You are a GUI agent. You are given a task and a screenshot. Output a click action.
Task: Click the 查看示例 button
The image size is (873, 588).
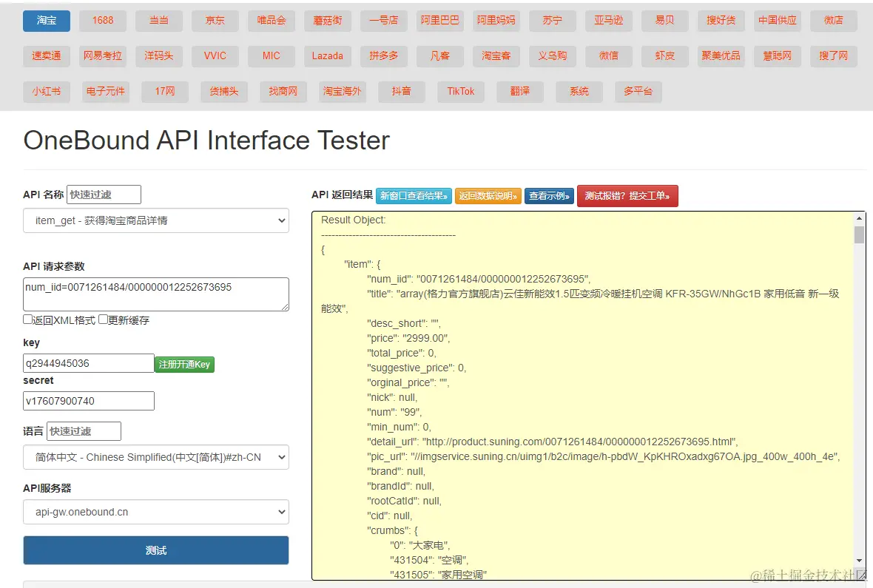(549, 196)
